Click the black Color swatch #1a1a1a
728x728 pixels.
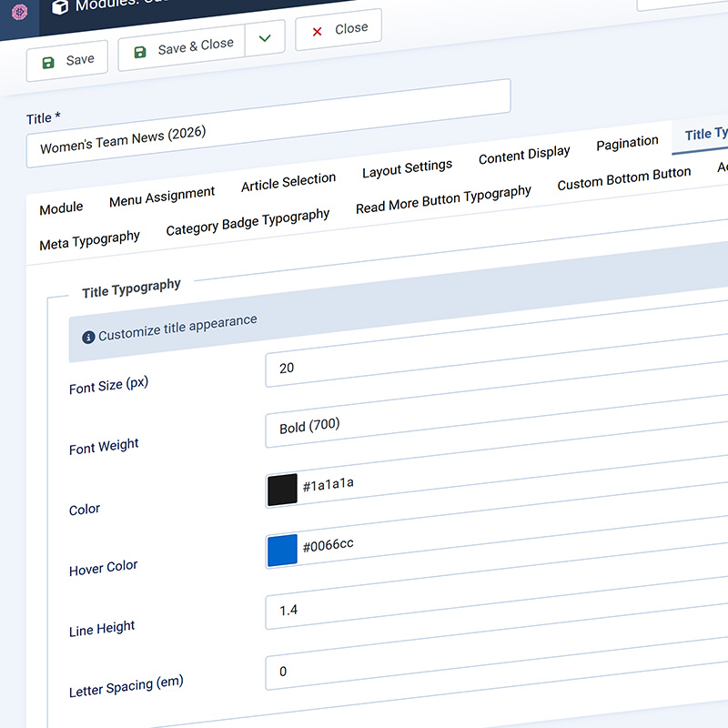(x=282, y=489)
